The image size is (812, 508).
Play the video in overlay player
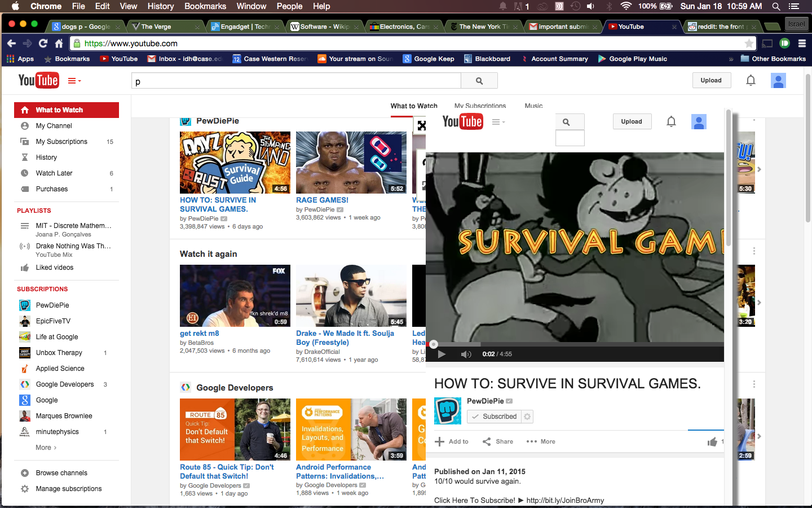pos(442,354)
